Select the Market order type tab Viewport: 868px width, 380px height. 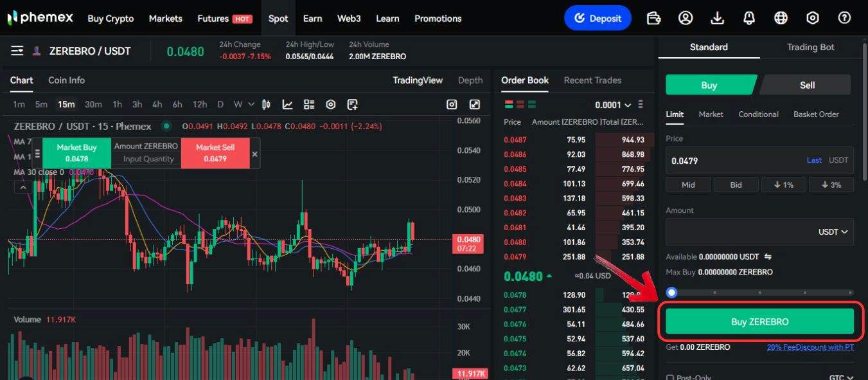pos(711,114)
